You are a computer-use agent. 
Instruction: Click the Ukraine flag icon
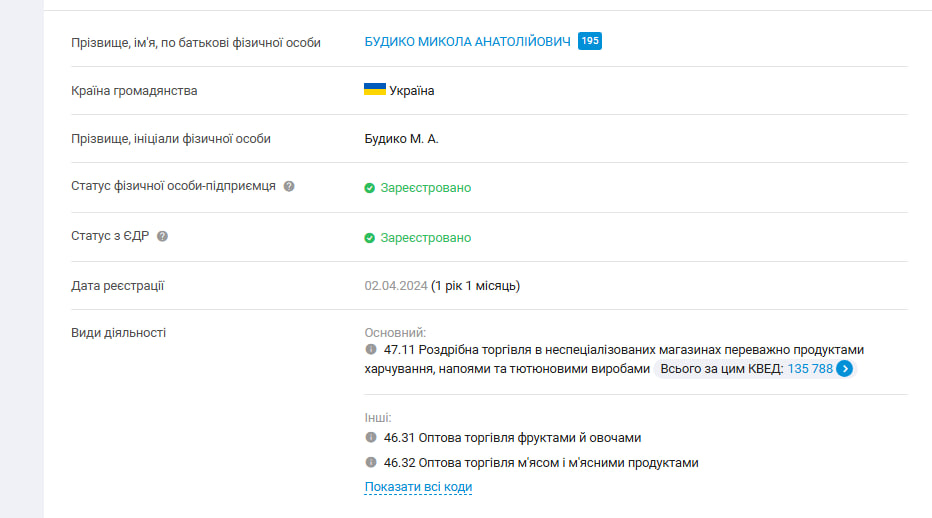coord(375,90)
